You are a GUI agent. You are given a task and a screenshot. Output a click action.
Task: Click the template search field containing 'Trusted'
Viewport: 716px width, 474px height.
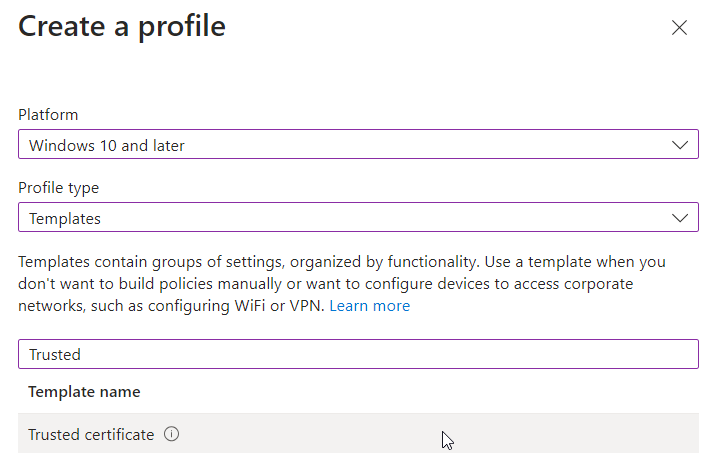tap(358, 354)
